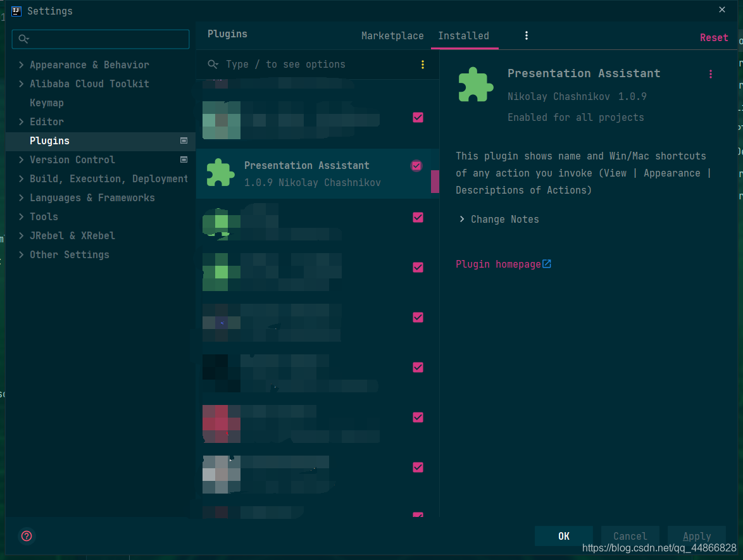Disable the Presentation Assistant plugin checkbox

pyautogui.click(x=416, y=166)
